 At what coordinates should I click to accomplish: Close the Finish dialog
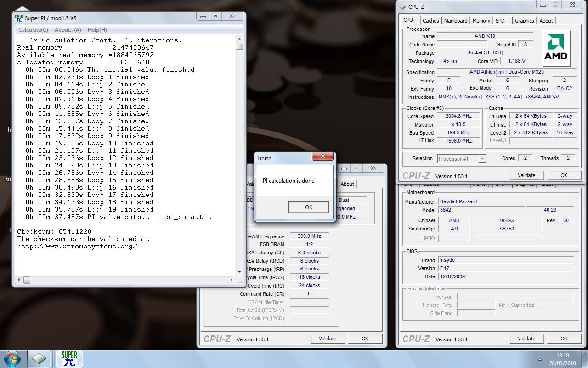(x=322, y=156)
